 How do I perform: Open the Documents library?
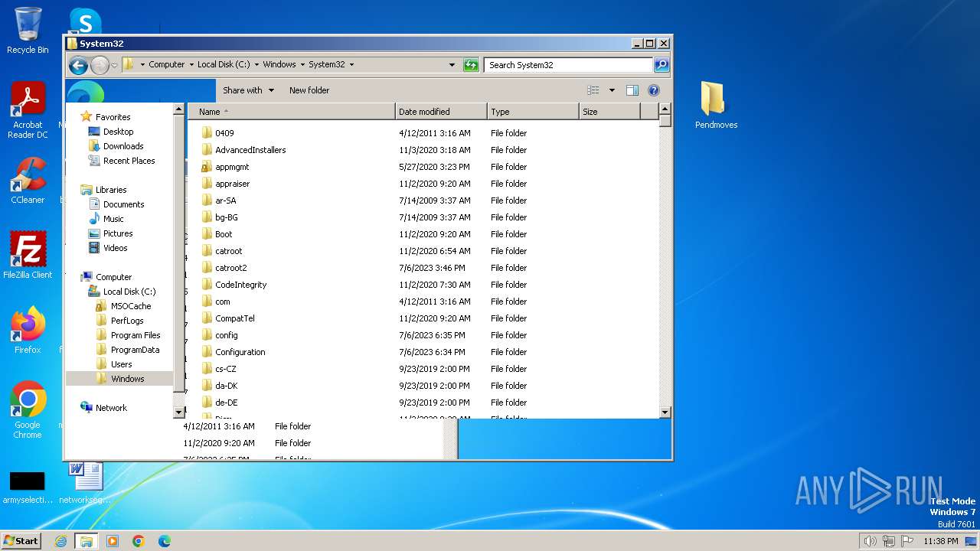pyautogui.click(x=123, y=204)
